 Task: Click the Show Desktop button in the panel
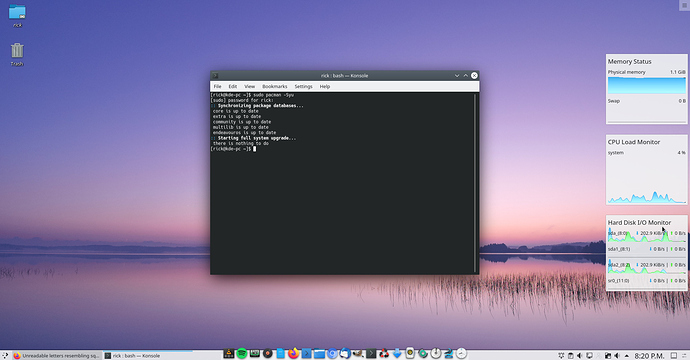click(x=674, y=356)
